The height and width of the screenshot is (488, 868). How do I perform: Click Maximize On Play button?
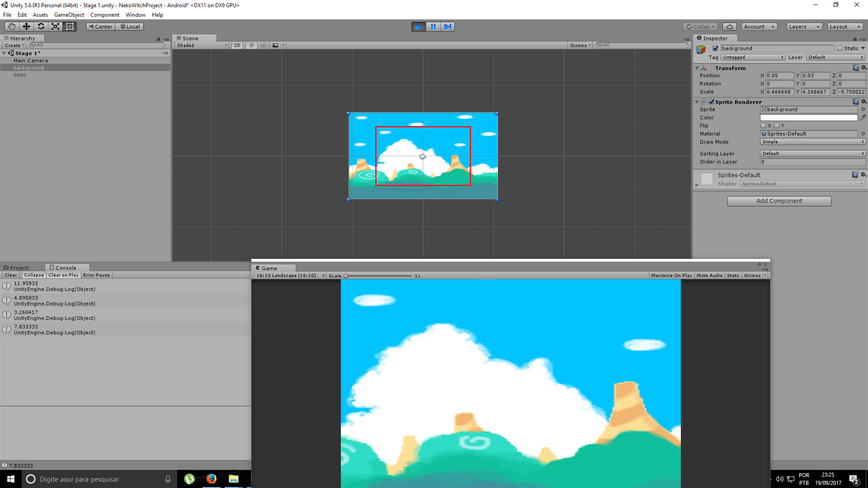(671, 276)
